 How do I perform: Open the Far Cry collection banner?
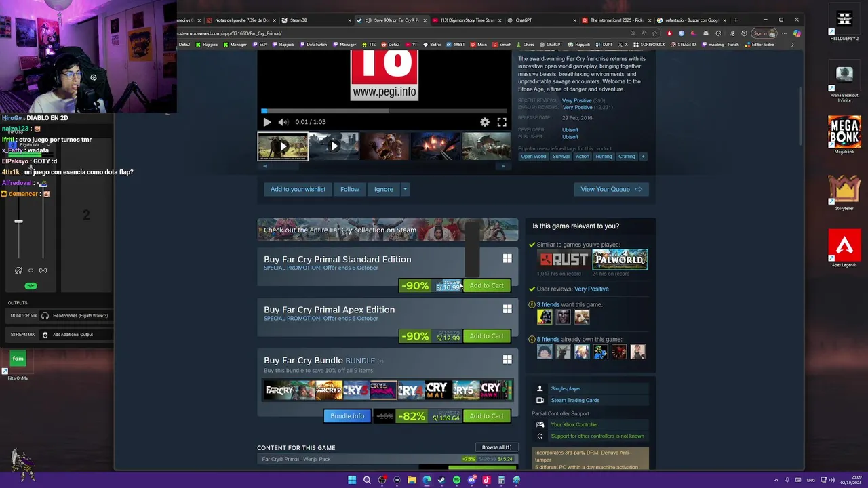387,230
